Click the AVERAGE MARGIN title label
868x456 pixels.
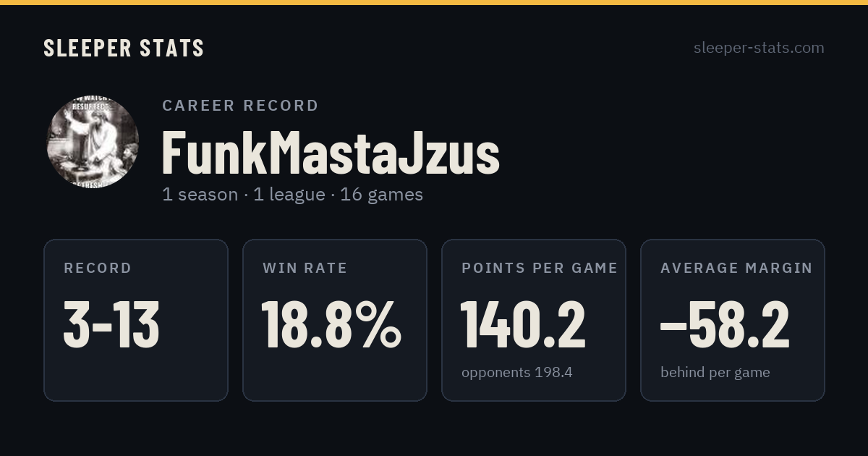coord(736,269)
